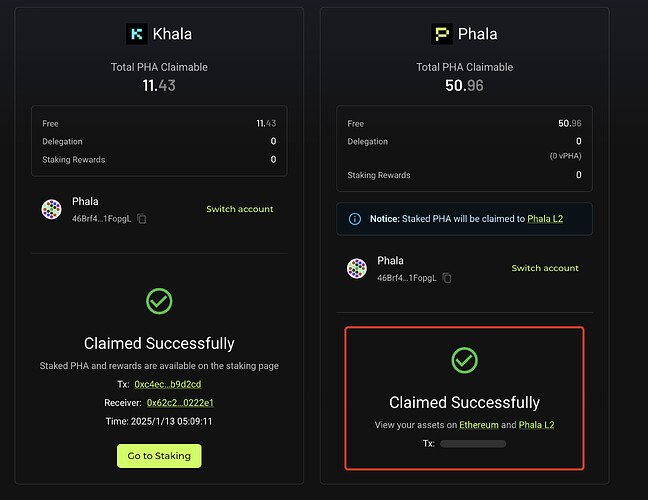This screenshot has width=648, height=500.
Task: Click the Phala success checkmark icon
Action: click(x=464, y=359)
